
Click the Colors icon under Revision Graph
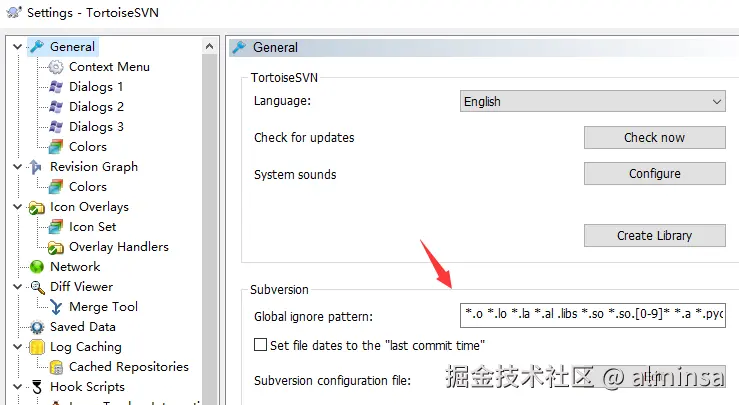pos(56,187)
